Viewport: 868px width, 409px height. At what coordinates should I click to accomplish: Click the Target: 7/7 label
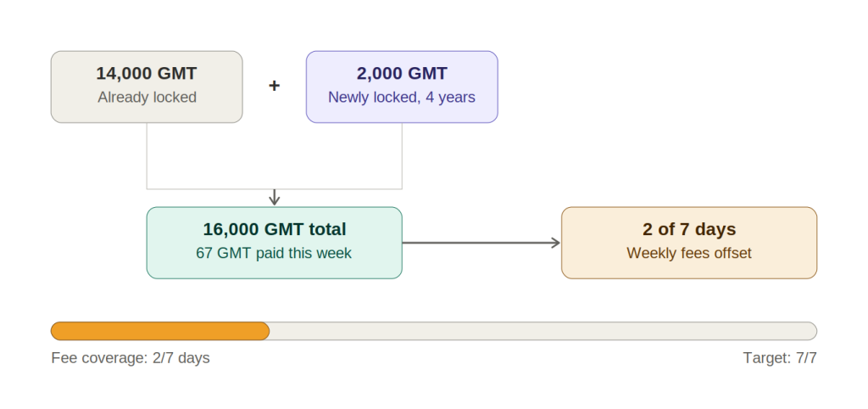(780, 358)
